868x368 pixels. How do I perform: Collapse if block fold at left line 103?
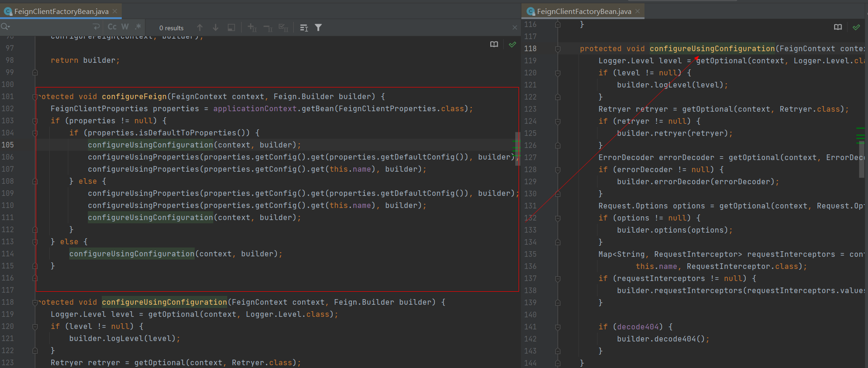[35, 121]
